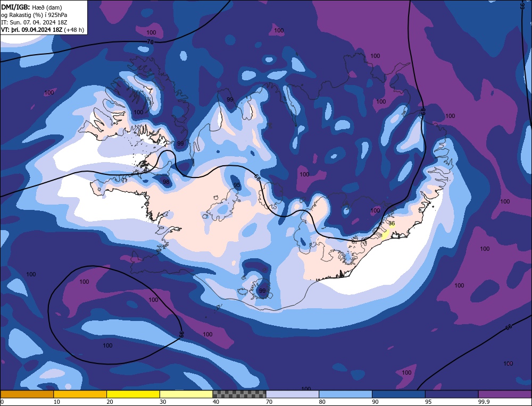Select the pale yellow 30–40 legend swatch

pyautogui.click(x=186, y=394)
